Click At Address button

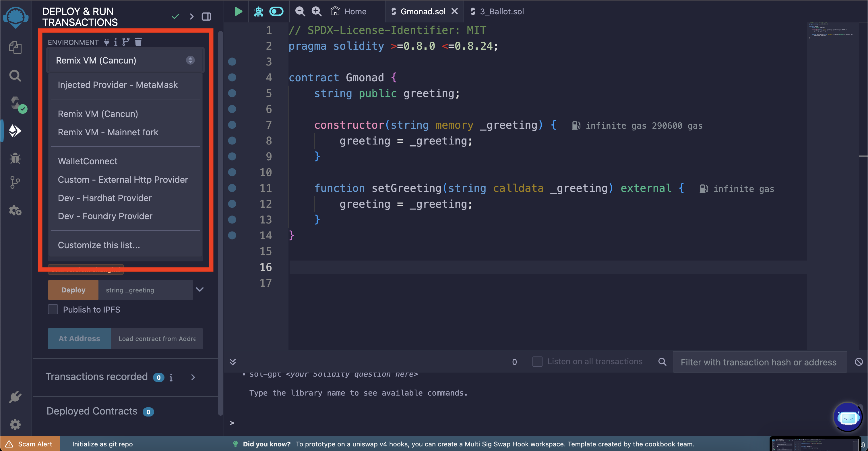[79, 338]
